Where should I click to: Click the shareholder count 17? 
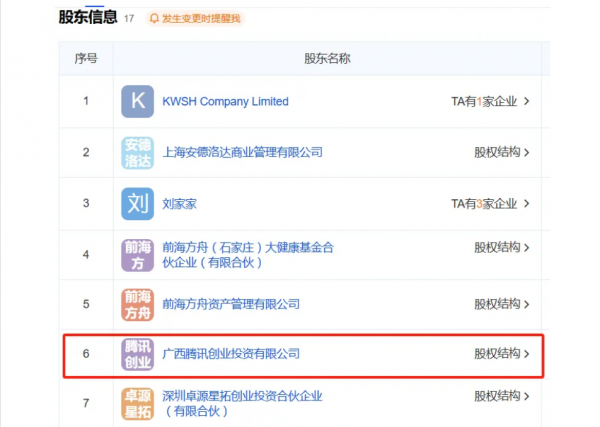129,18
